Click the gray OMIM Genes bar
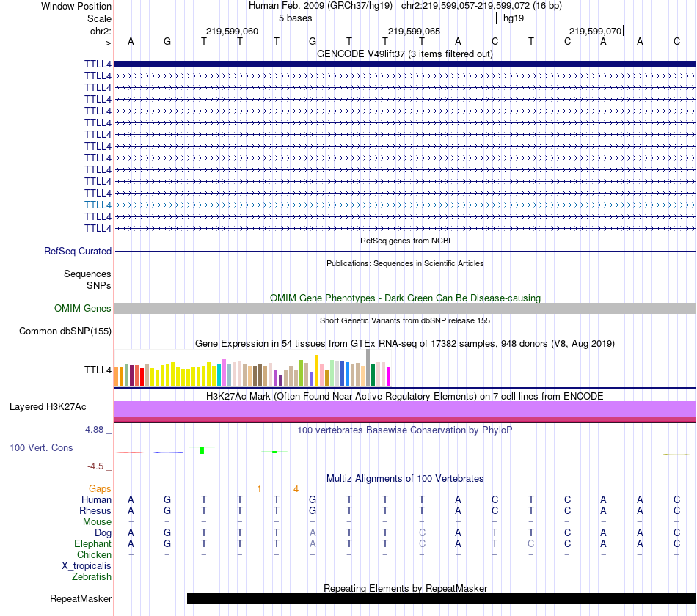This screenshot has height=616, width=697. (x=405, y=308)
